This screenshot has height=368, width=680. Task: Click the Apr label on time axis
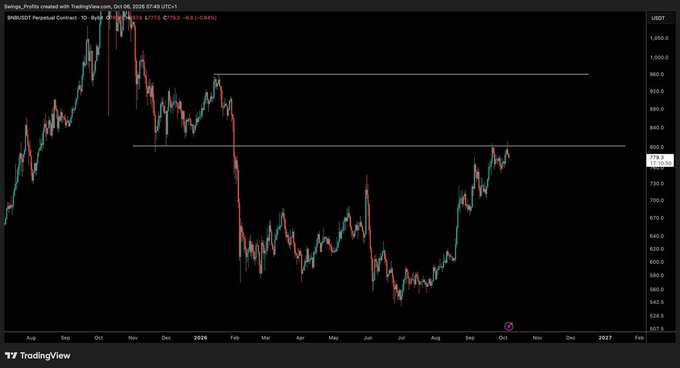(x=300, y=338)
